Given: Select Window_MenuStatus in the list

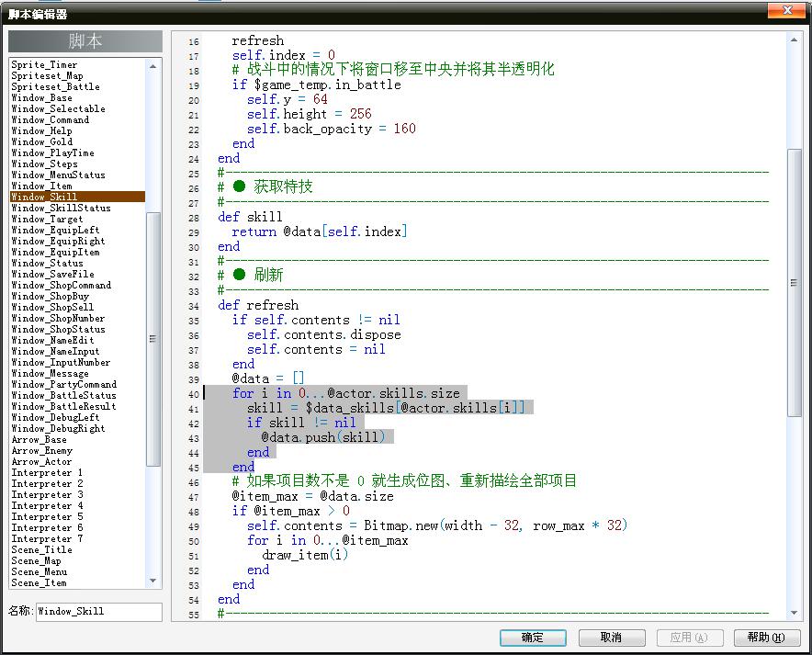Looking at the screenshot, I should coord(58,175).
